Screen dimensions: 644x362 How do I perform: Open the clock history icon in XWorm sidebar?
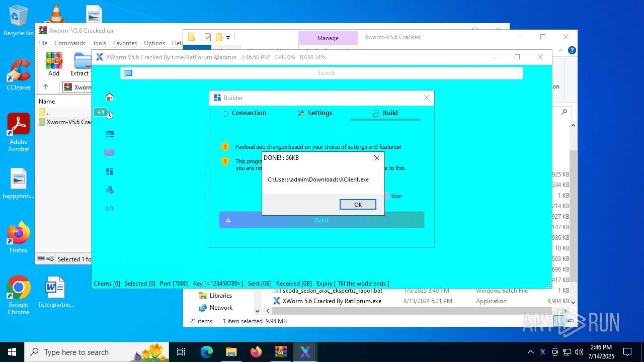tap(110, 115)
